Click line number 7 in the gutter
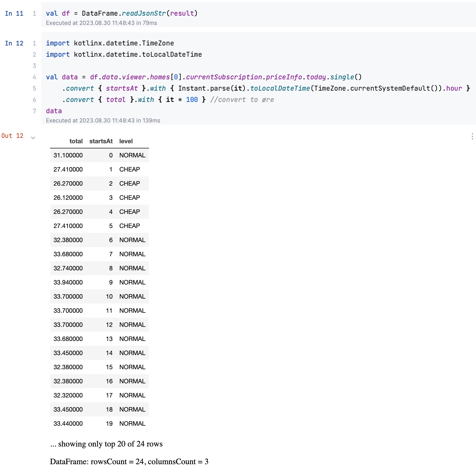476x466 pixels. (x=34, y=111)
